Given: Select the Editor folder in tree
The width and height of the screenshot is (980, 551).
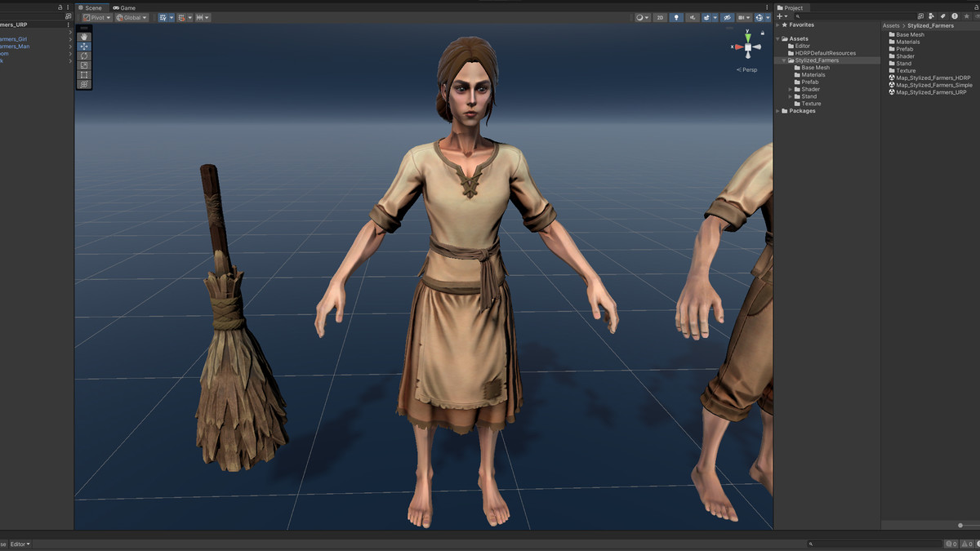Looking at the screenshot, I should pyautogui.click(x=799, y=46).
